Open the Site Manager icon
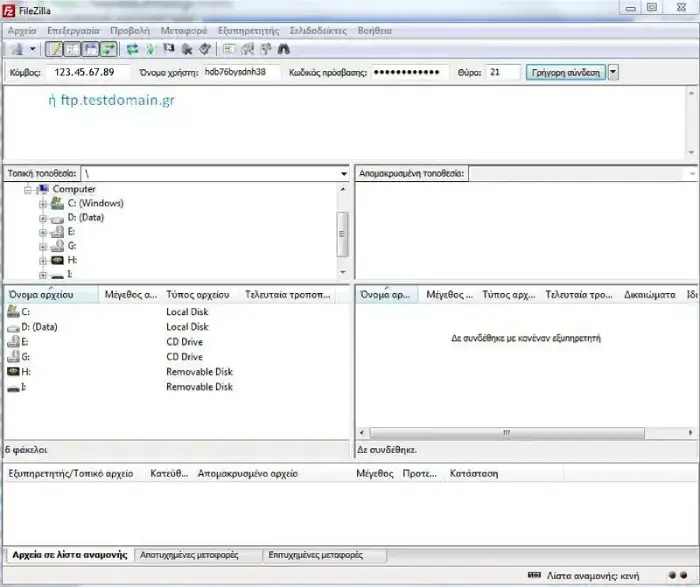This screenshot has height=587, width=700. tap(17, 49)
